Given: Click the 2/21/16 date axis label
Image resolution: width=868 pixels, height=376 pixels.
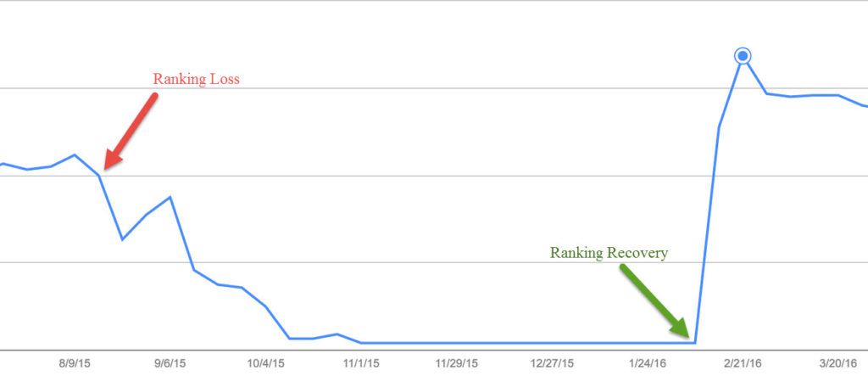Looking at the screenshot, I should (743, 363).
